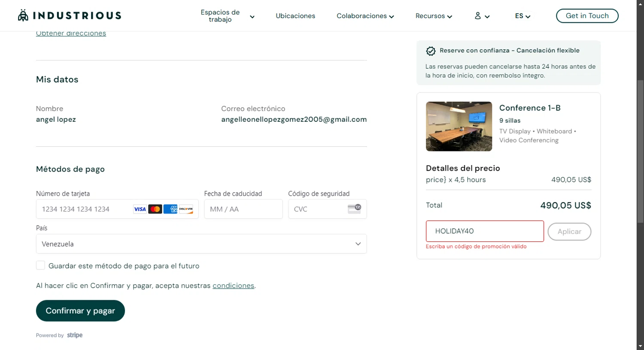The width and height of the screenshot is (644, 350).
Task: Click the Stripe logo
Action: [x=75, y=335]
